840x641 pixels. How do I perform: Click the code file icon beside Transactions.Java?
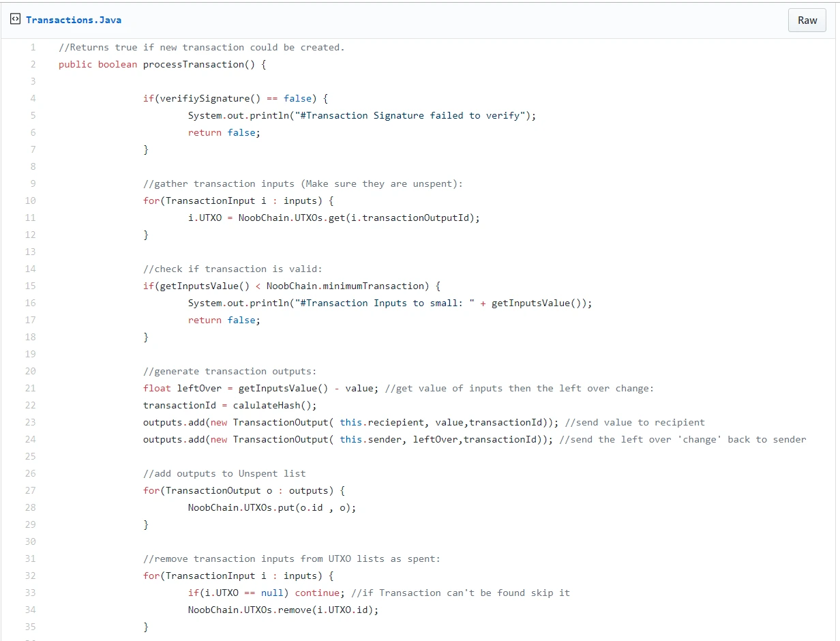15,20
